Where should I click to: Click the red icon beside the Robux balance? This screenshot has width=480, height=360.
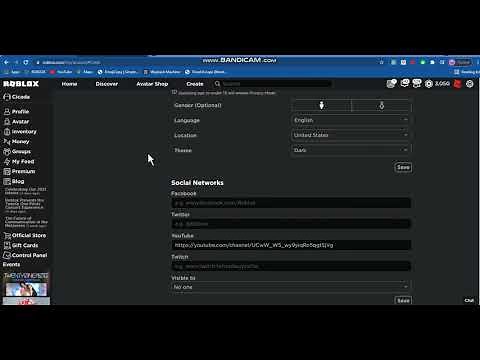pos(457,84)
